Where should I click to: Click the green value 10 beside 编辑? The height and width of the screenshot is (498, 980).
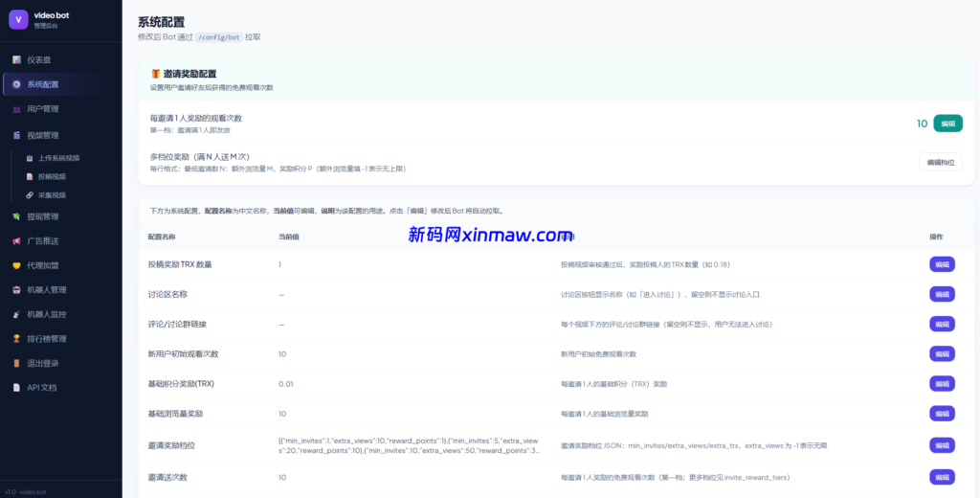[922, 124]
